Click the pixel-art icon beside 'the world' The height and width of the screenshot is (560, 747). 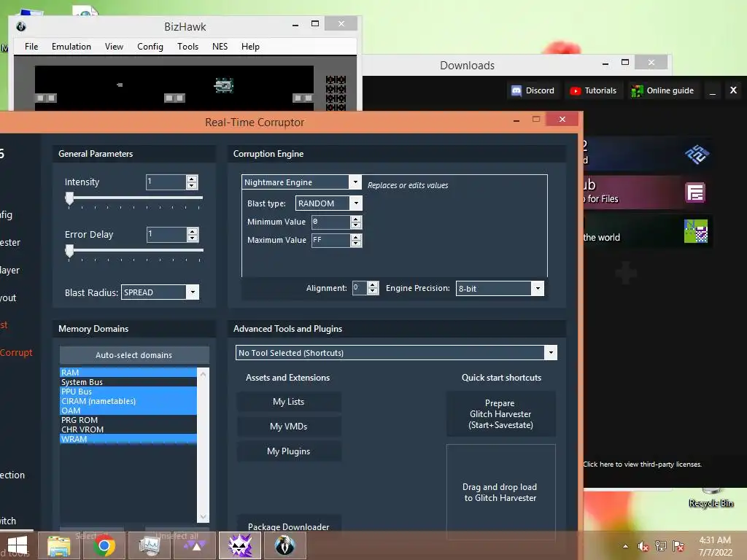[x=695, y=231]
